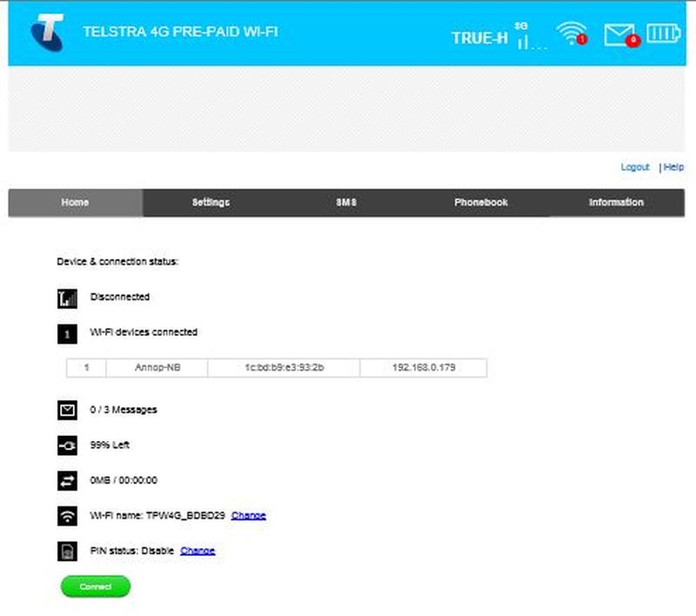Click the device count icon beside Wi-Fi devices connected
This screenshot has width=696, height=616.
(x=67, y=334)
